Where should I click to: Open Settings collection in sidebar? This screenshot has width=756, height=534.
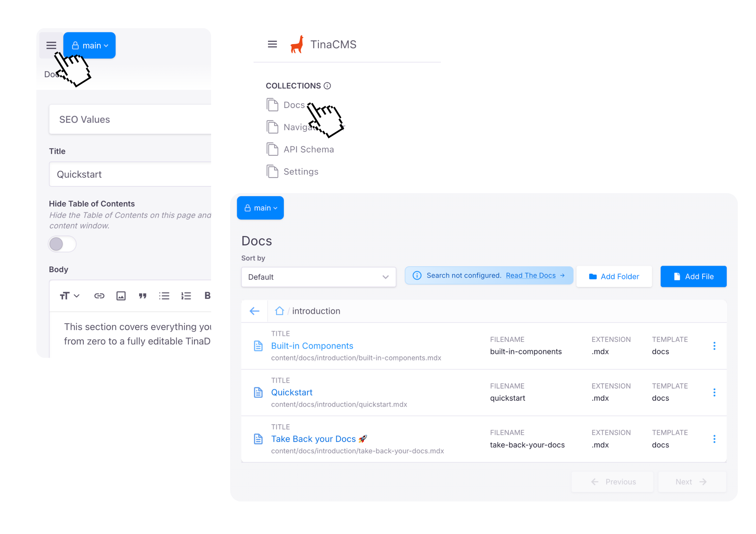(300, 172)
